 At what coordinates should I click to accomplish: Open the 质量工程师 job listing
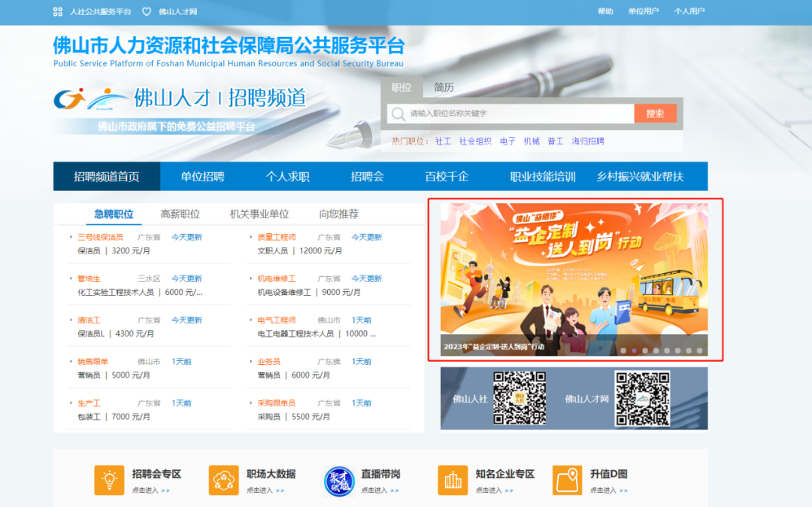pos(277,237)
